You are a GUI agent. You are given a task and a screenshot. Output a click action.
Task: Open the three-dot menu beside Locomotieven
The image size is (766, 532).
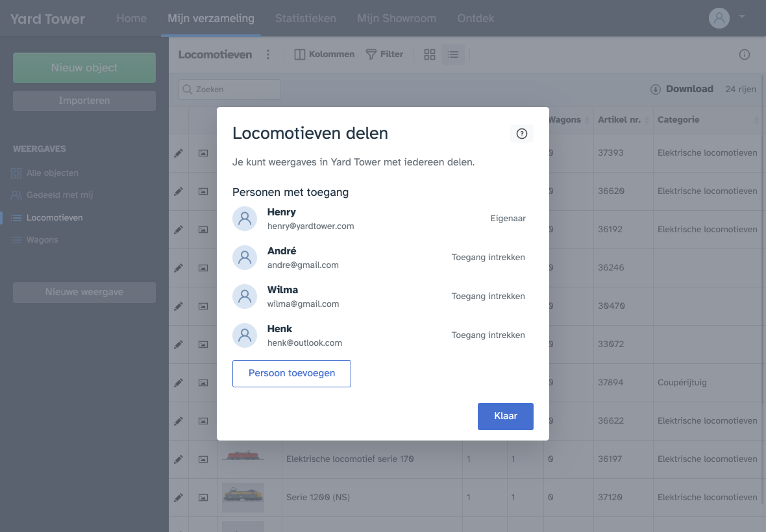tap(268, 54)
